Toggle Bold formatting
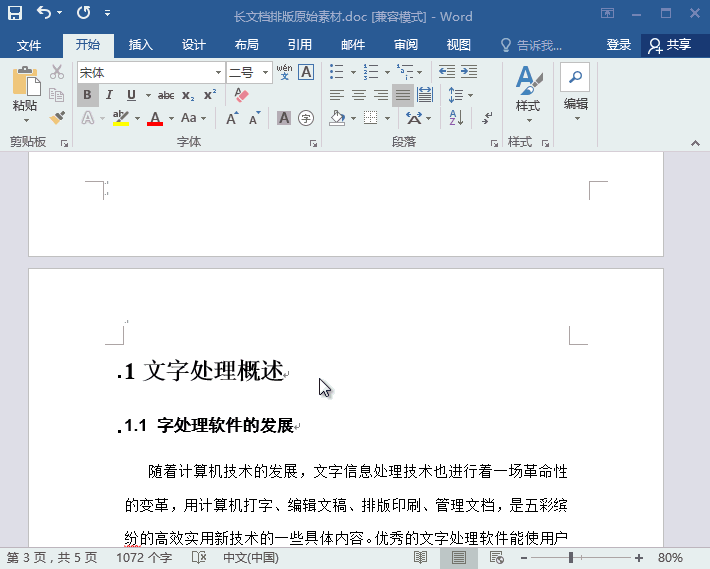 tap(88, 95)
